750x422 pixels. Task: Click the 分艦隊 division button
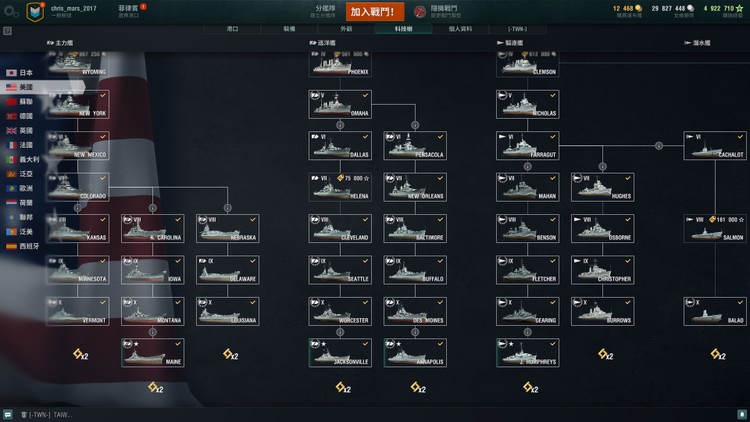pos(325,11)
